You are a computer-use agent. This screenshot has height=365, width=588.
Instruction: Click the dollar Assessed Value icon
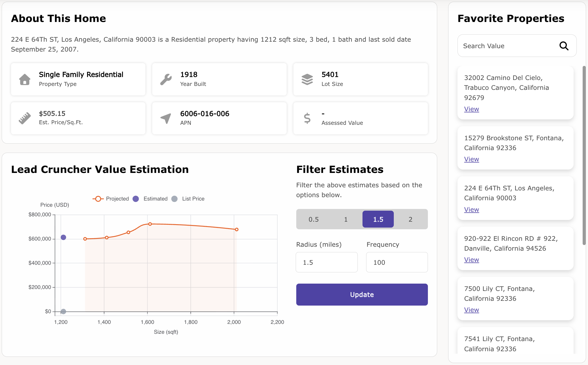pos(307,118)
